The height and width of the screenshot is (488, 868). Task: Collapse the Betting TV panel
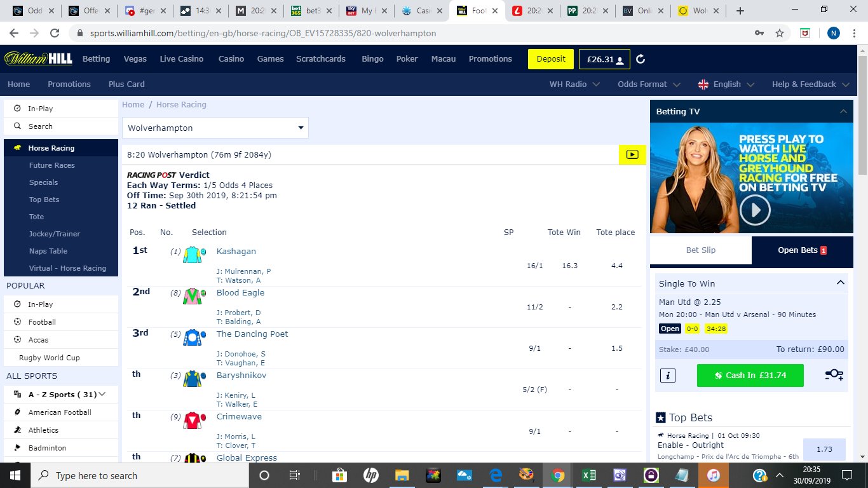point(843,111)
